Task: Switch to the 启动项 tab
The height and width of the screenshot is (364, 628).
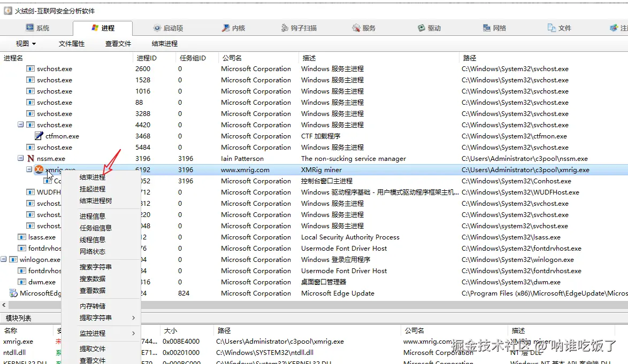Action: click(168, 28)
